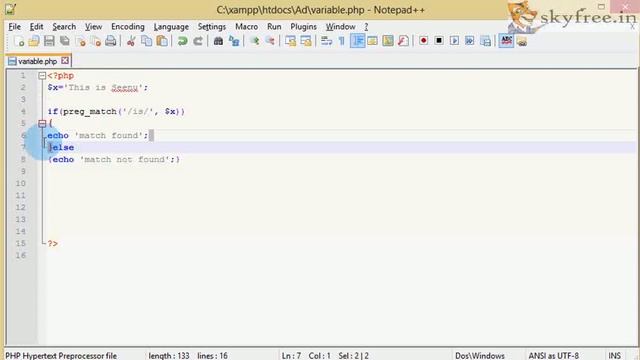640x360 pixels.
Task: Save the file with floppy icon
Action: (x=49, y=41)
